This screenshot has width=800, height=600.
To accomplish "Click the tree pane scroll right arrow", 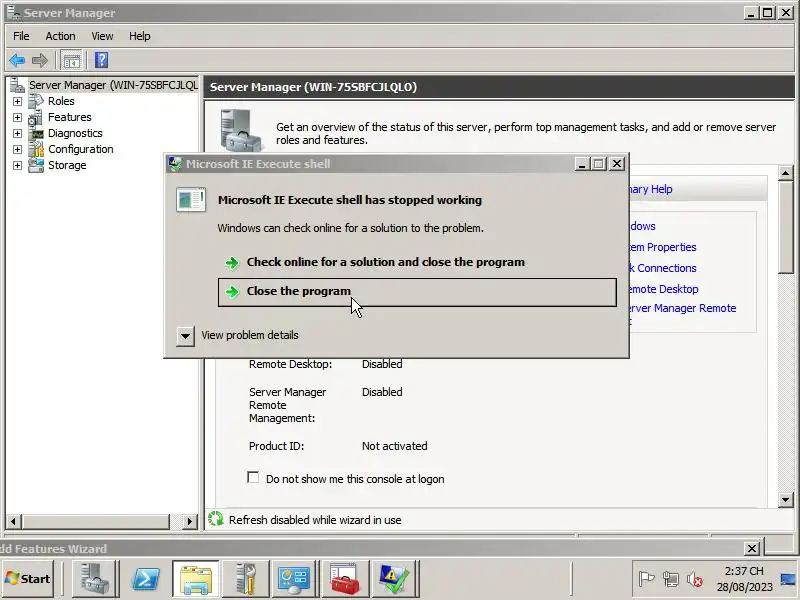I will [189, 521].
